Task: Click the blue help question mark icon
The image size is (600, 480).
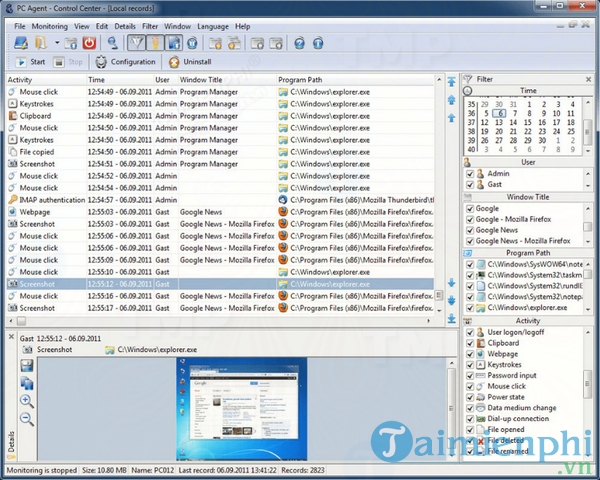Action: [298, 43]
